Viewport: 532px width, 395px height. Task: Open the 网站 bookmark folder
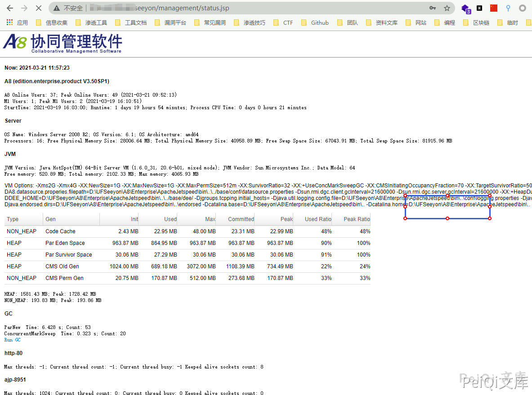[416, 23]
